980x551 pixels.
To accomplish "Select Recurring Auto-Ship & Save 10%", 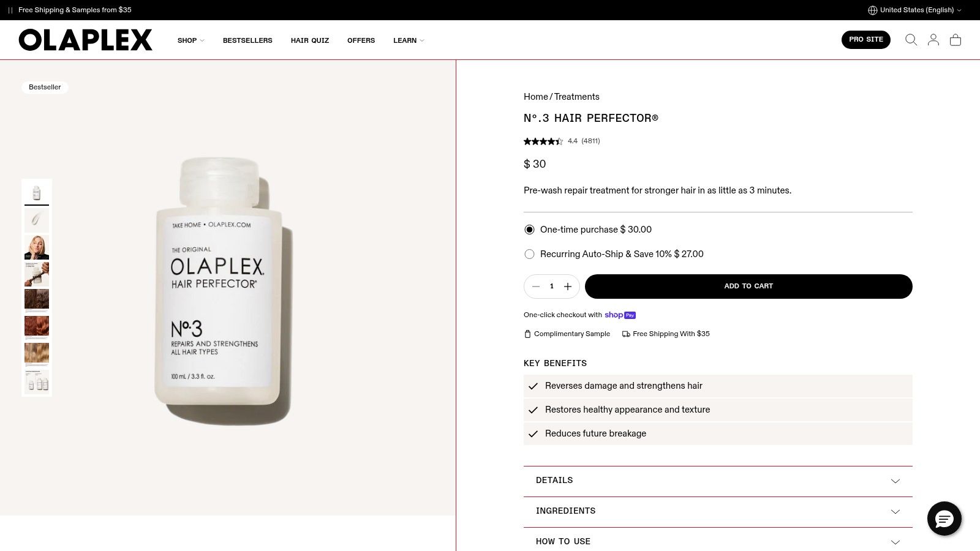I will [613, 254].
